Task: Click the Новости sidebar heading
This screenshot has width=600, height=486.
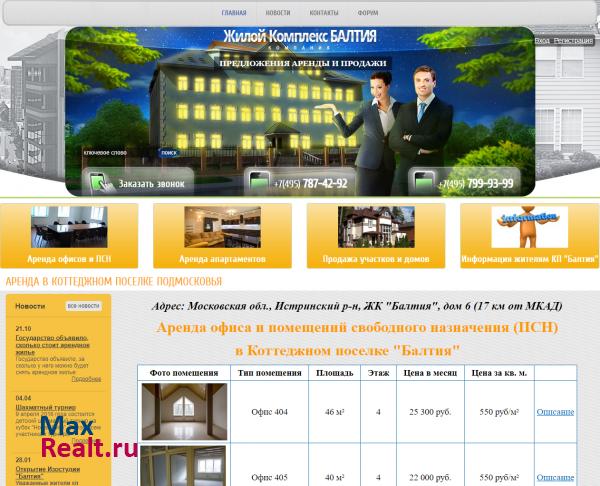Action: point(30,306)
